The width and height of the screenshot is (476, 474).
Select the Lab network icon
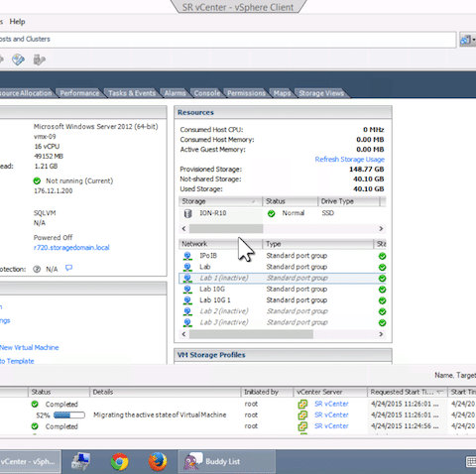click(187, 267)
